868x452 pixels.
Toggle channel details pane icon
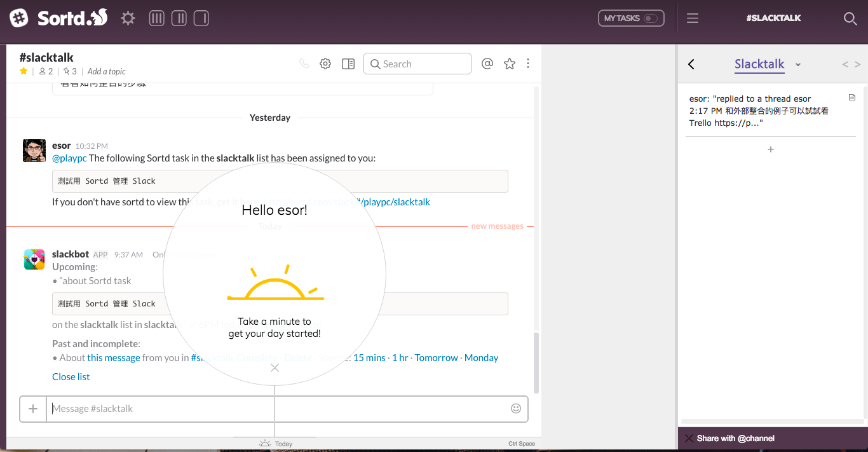click(348, 64)
